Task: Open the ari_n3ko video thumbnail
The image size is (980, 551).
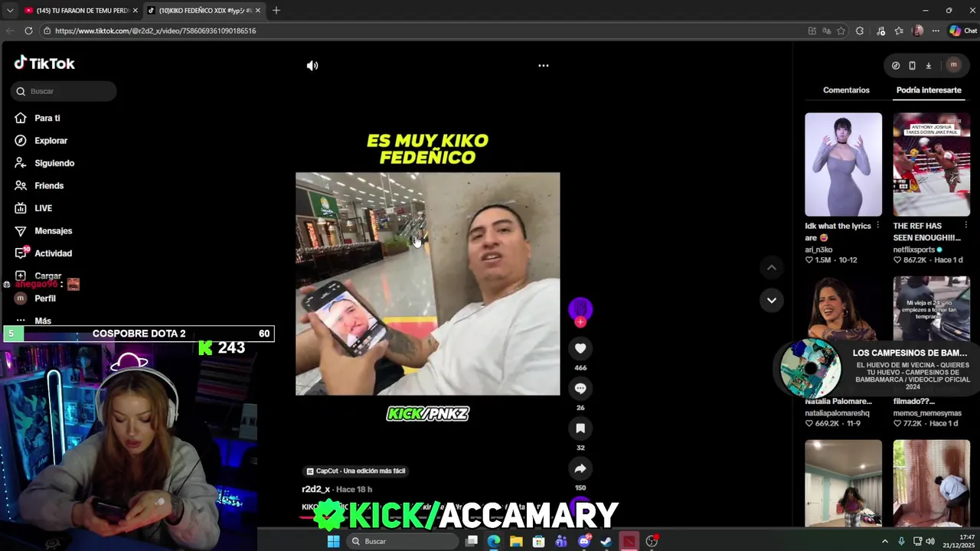Action: click(x=843, y=165)
